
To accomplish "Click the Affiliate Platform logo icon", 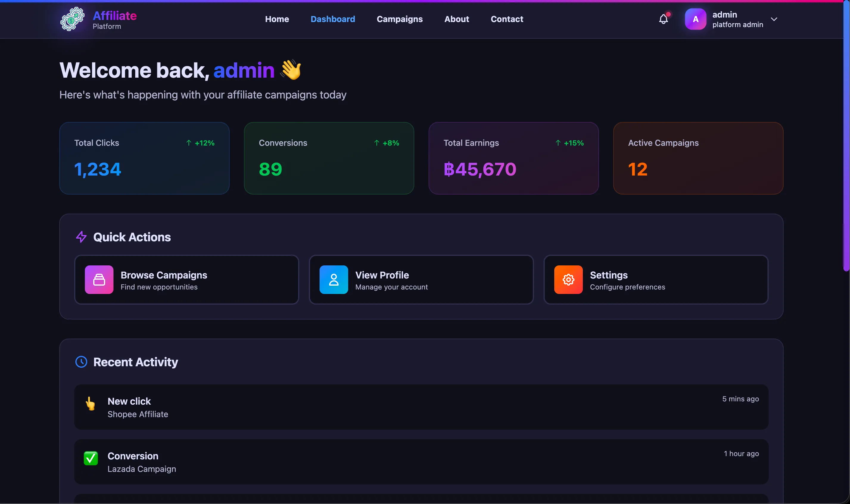I will (x=71, y=19).
